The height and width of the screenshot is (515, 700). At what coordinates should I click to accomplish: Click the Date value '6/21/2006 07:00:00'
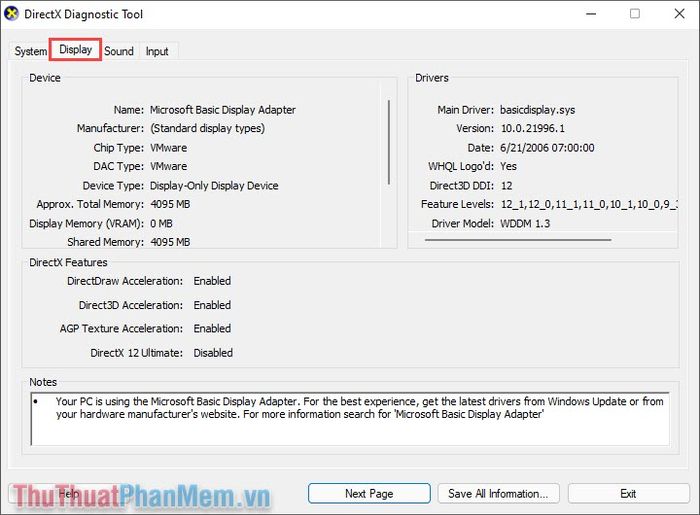(x=547, y=148)
